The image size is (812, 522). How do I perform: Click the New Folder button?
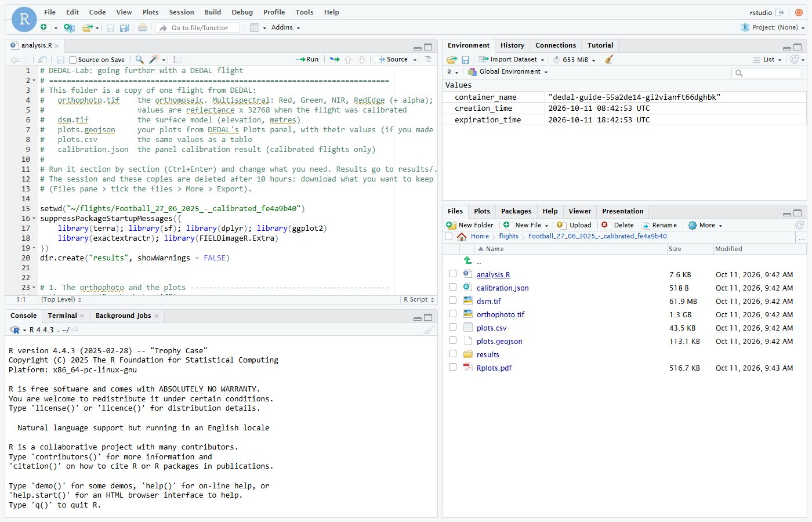470,225
